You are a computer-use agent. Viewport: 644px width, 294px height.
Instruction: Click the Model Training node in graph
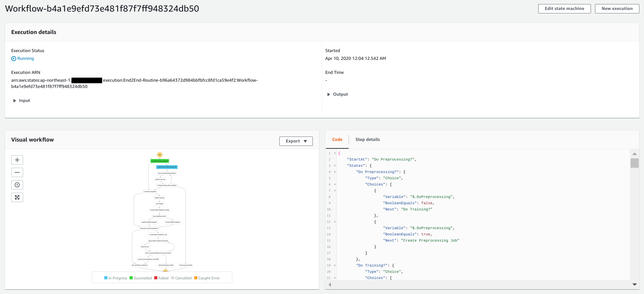(160, 198)
